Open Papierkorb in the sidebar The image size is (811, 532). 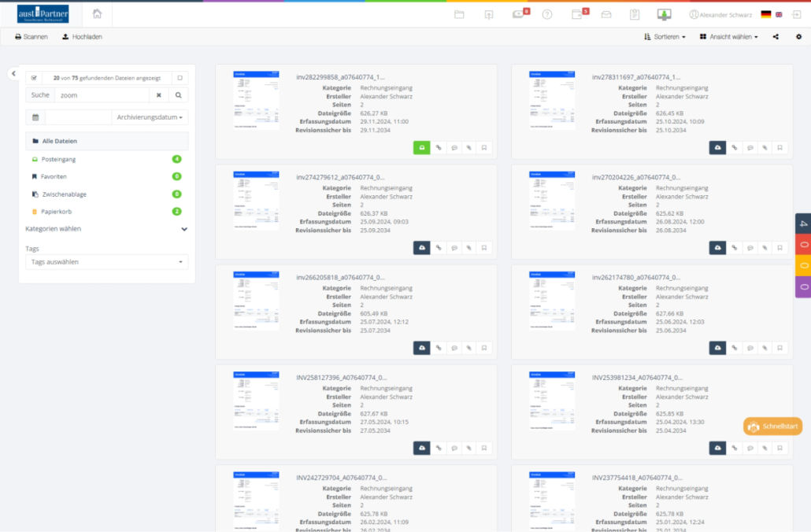56,211
